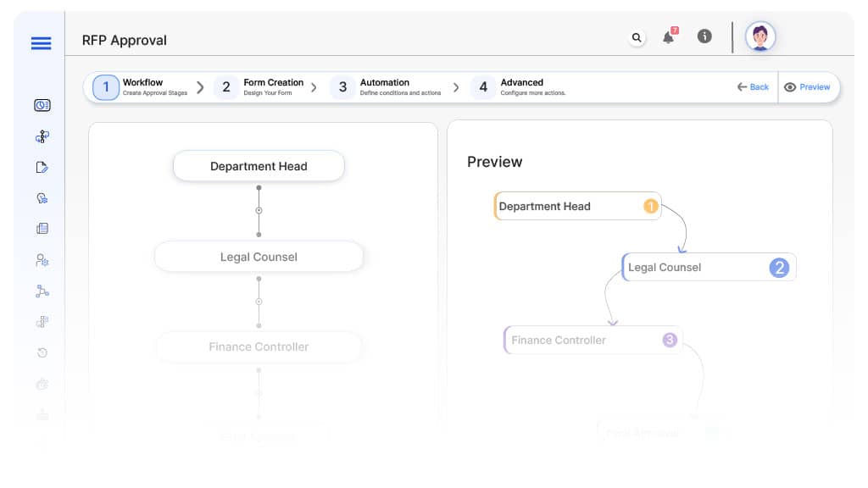Open the grid modules sidebar icon
Viewport: 868px width, 488px height.
[x=42, y=321]
